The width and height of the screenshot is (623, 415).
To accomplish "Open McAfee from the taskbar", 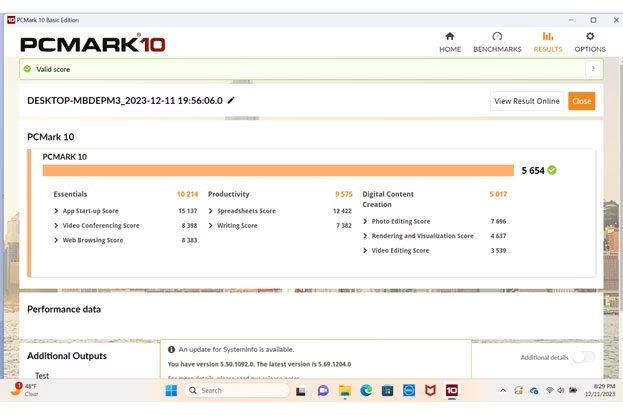I will 430,390.
